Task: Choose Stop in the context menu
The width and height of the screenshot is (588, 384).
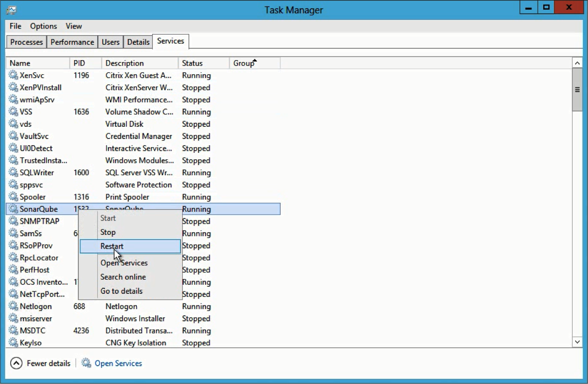Action: click(130, 232)
